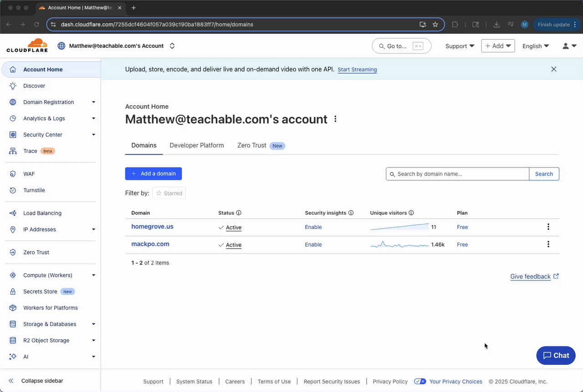The width and height of the screenshot is (583, 392).
Task: Click the AI sparkles icon
Action: (x=13, y=357)
